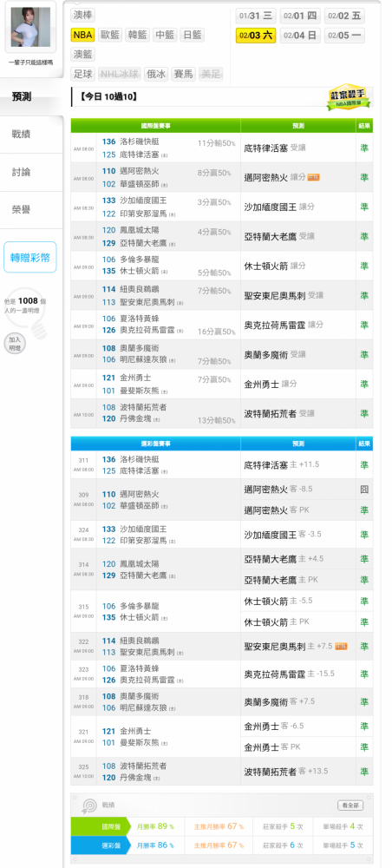
Task: Click prediction 奧克拉荷馬雷霆 主 -15.5
Action: [x=289, y=674]
